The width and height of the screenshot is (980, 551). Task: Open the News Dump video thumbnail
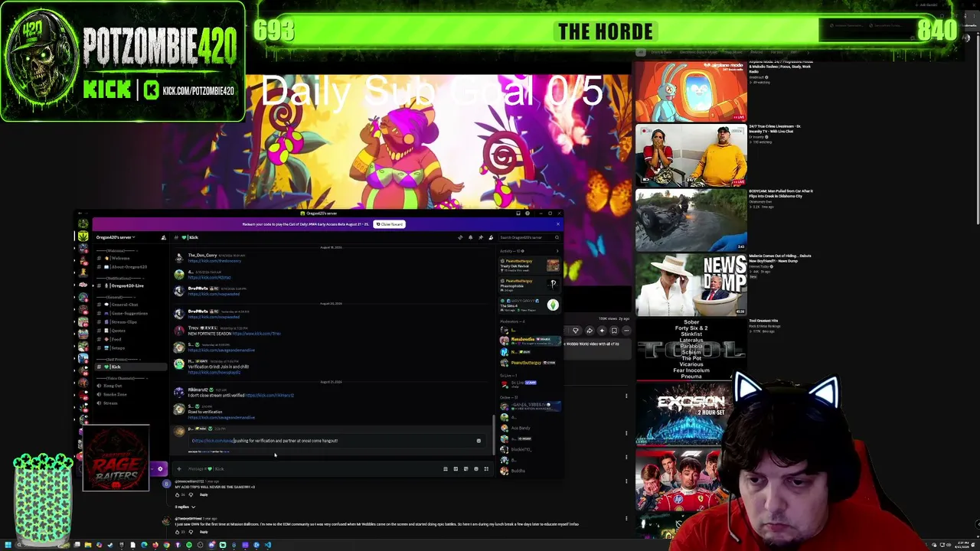tap(691, 285)
